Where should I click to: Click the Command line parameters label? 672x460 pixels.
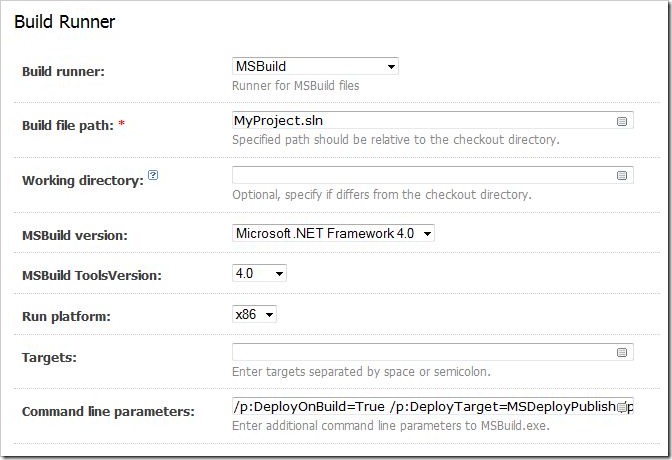[x=108, y=412]
